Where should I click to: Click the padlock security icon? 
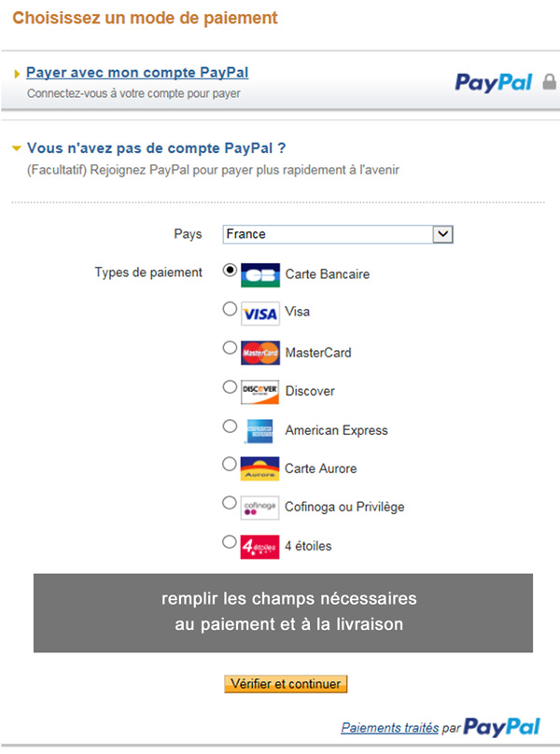550,82
